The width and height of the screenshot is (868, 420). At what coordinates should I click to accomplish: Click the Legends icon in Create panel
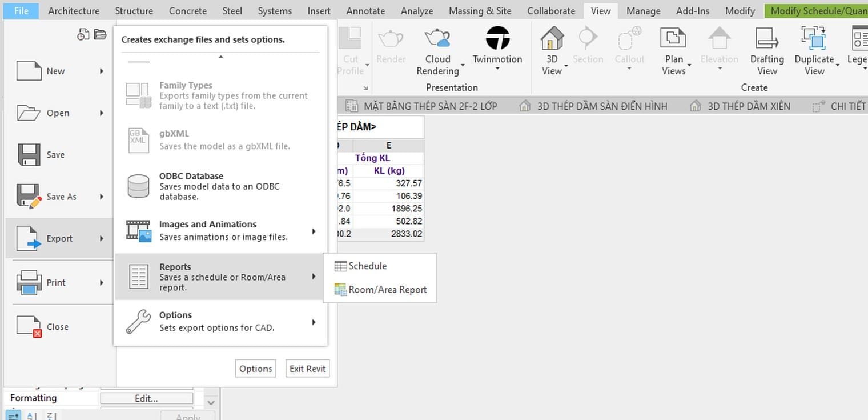[859, 39]
